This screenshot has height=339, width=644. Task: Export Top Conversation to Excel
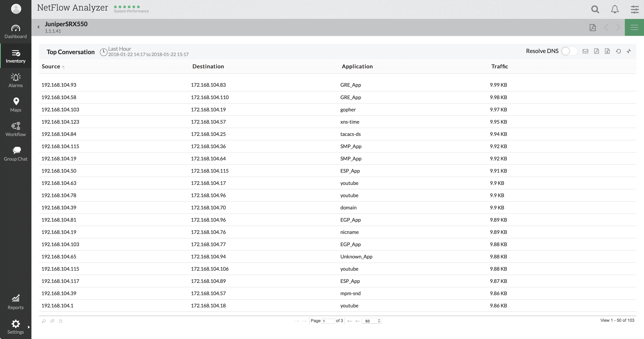pyautogui.click(x=607, y=51)
